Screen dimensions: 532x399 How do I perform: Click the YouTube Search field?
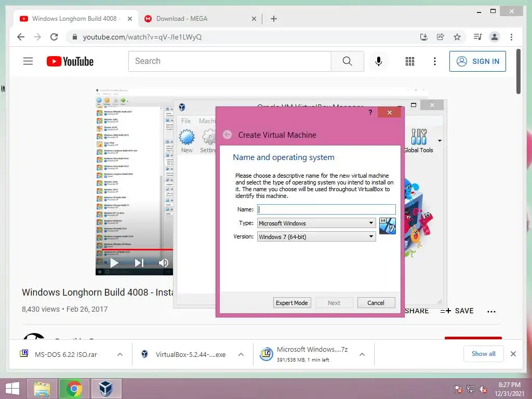(230, 61)
